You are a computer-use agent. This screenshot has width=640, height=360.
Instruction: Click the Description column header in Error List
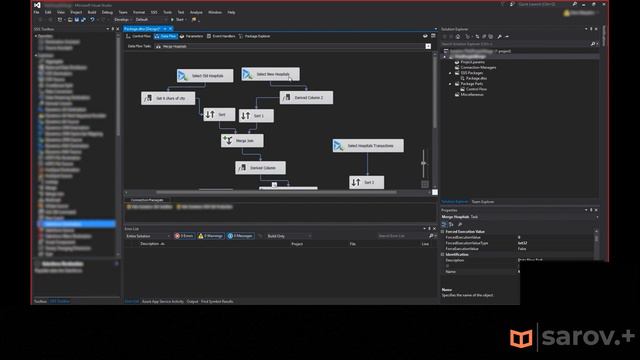coord(153,244)
